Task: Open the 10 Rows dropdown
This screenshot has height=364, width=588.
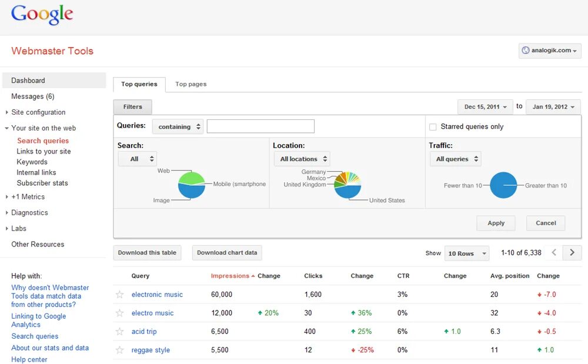Action: coord(467,253)
